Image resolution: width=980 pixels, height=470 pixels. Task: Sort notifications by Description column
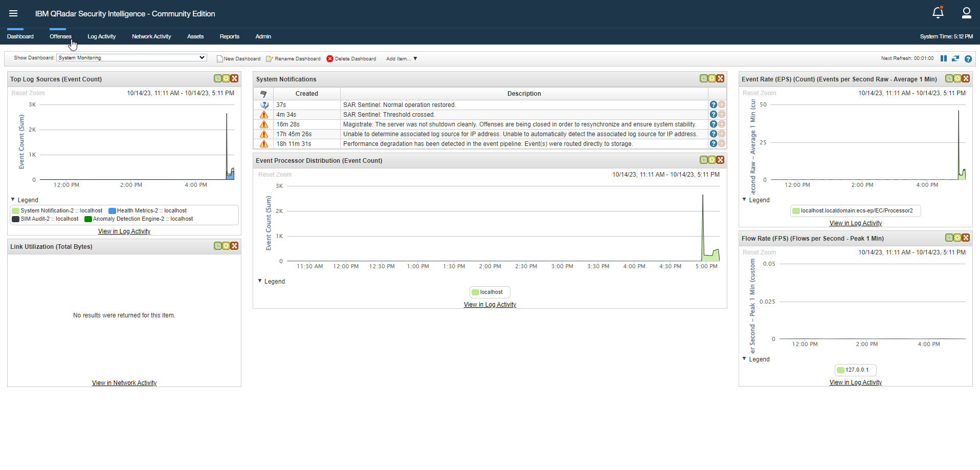(x=524, y=94)
